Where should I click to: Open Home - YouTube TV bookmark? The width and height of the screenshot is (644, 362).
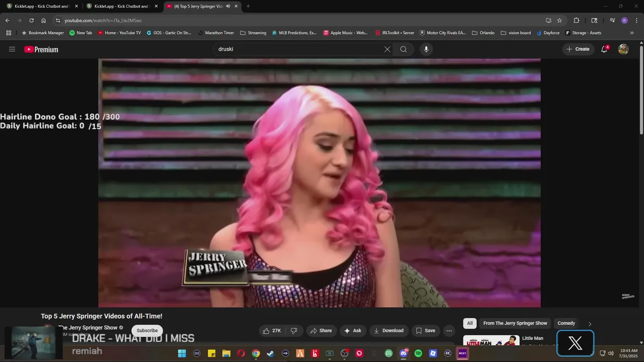point(119,33)
